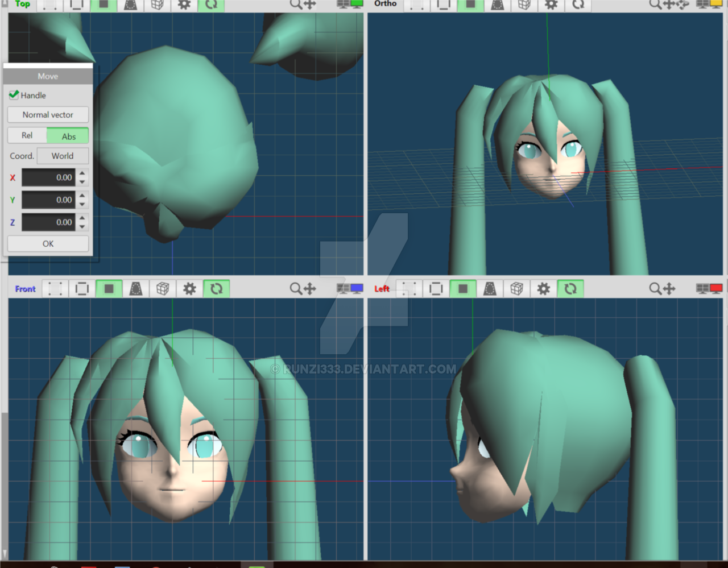Screen dimensions: 728x568
Task: Click the Y coordinate value field
Action: pos(48,200)
